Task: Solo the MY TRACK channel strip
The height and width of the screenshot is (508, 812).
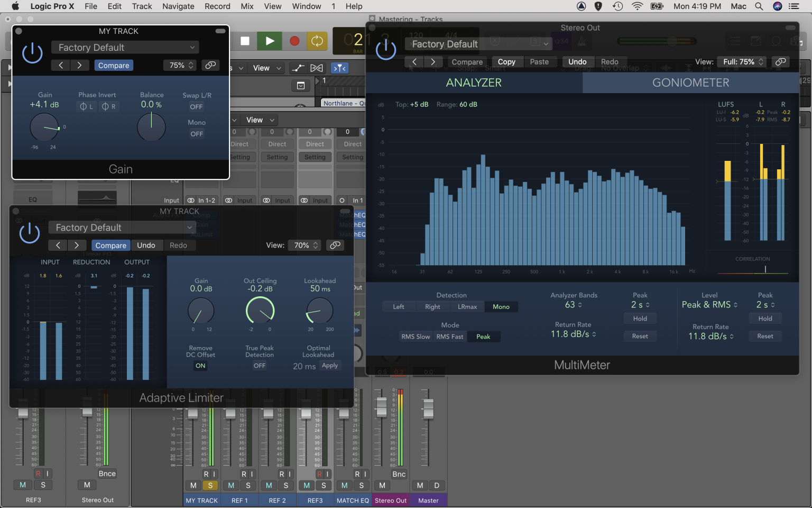Action: click(210, 485)
